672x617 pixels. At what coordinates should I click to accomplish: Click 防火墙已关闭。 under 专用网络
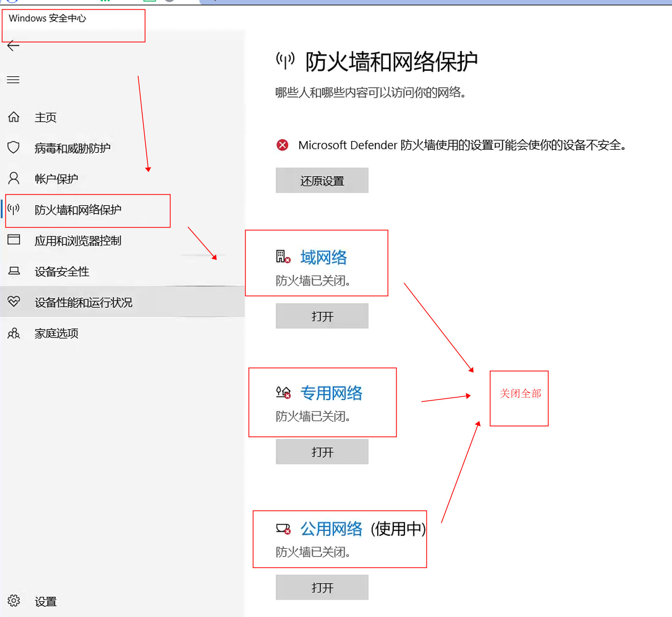pyautogui.click(x=313, y=416)
